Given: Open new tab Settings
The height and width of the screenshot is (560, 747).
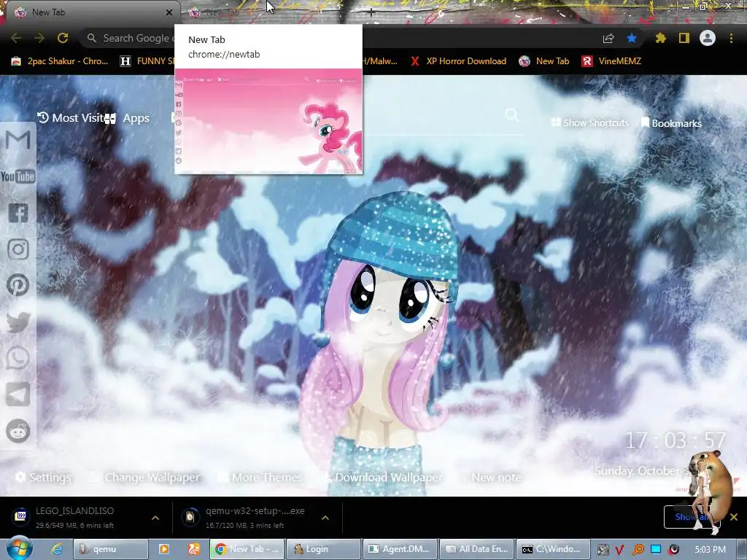Looking at the screenshot, I should point(43,477).
